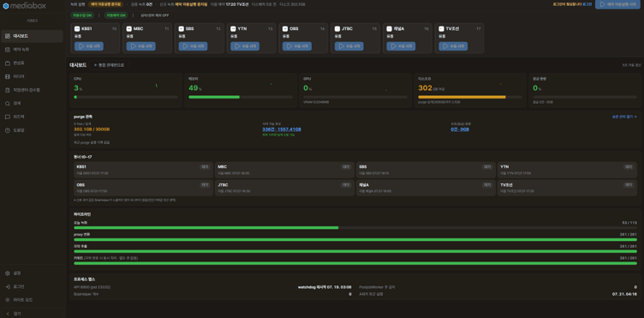Start manual recording on MBC card

click(x=140, y=46)
